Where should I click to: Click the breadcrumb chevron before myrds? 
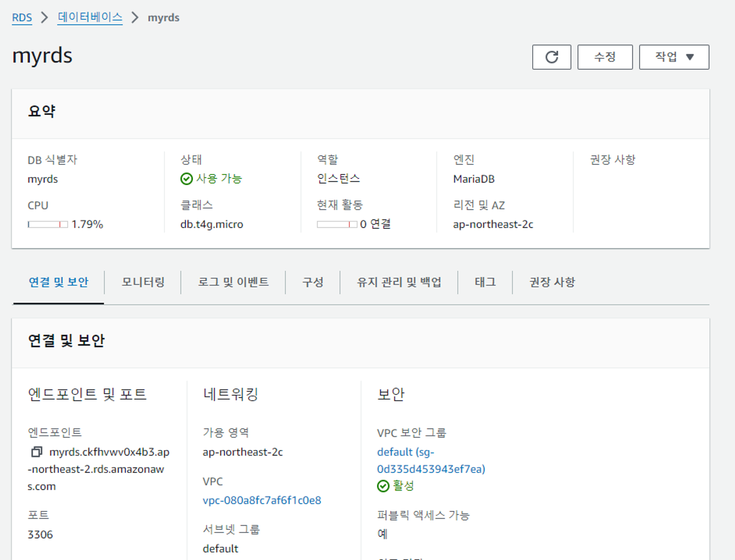click(135, 18)
